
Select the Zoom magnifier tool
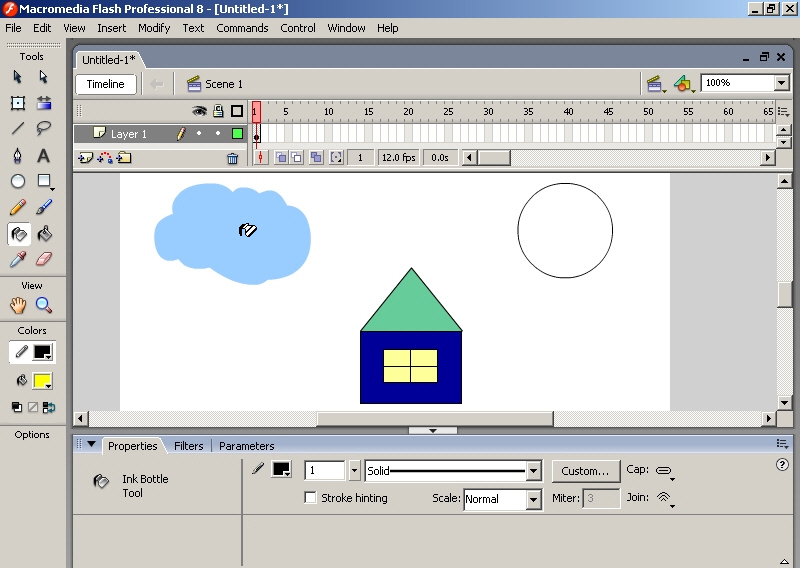44,305
